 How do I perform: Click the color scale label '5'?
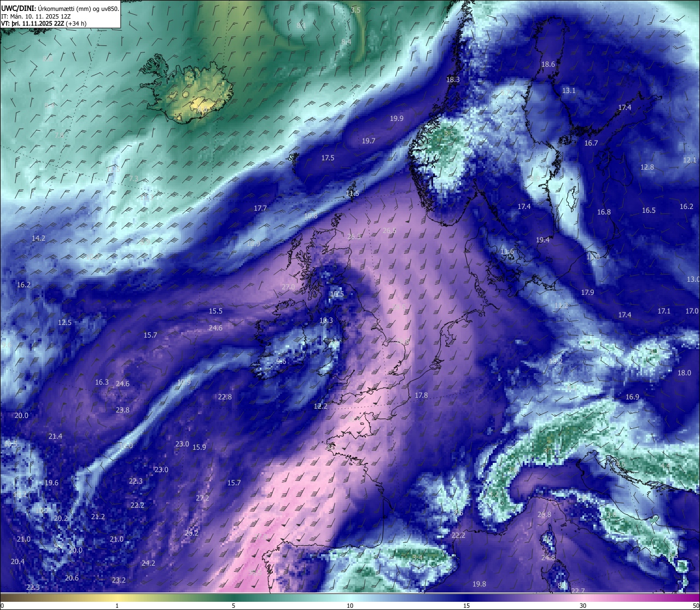point(234,606)
